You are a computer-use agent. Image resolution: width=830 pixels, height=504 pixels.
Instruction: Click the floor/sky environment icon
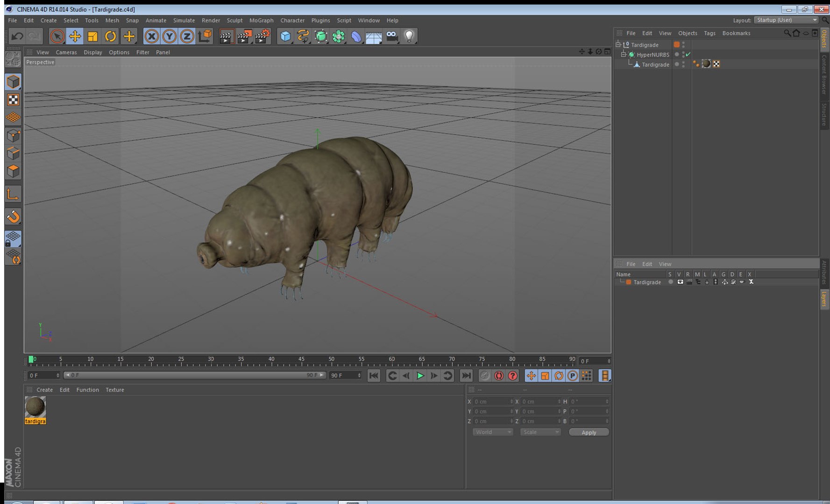[x=374, y=36]
